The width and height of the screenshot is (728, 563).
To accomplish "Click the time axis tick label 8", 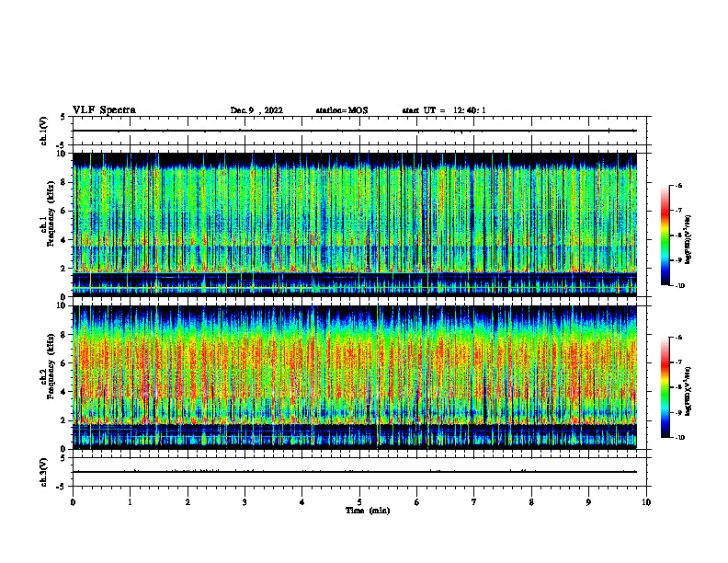I will point(531,502).
